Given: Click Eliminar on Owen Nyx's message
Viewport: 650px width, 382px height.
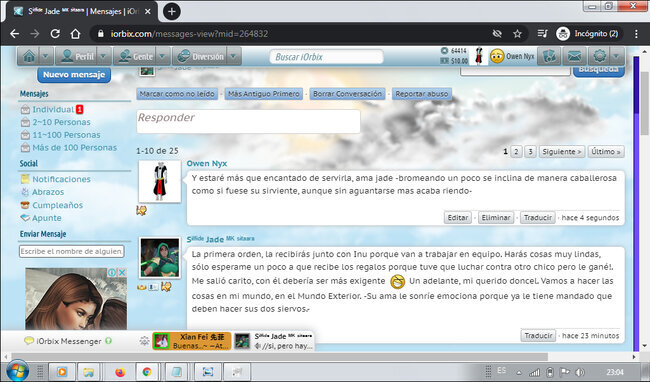Looking at the screenshot, I should [496, 218].
